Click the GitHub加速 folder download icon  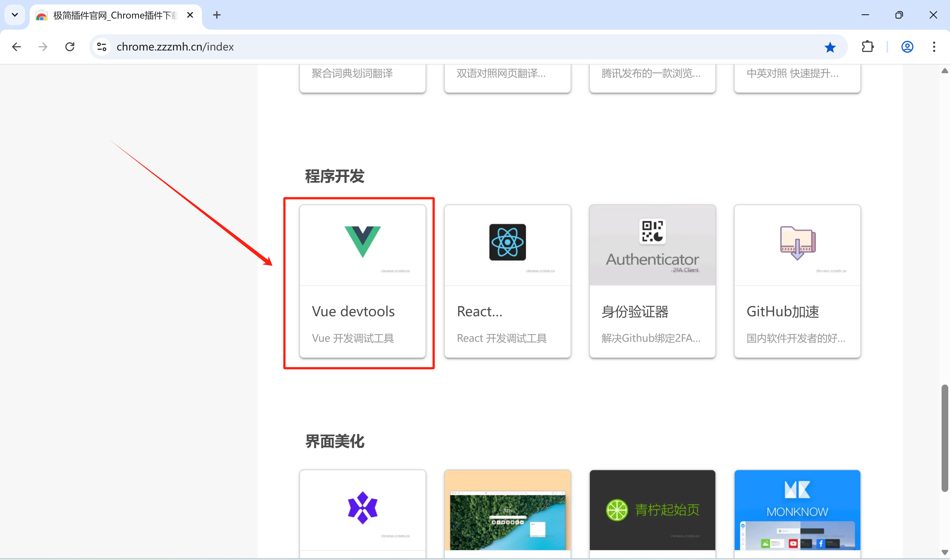click(x=798, y=243)
